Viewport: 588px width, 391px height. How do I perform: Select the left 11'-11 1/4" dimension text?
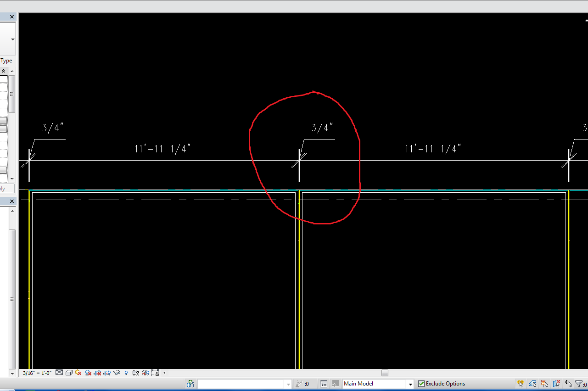pos(162,149)
